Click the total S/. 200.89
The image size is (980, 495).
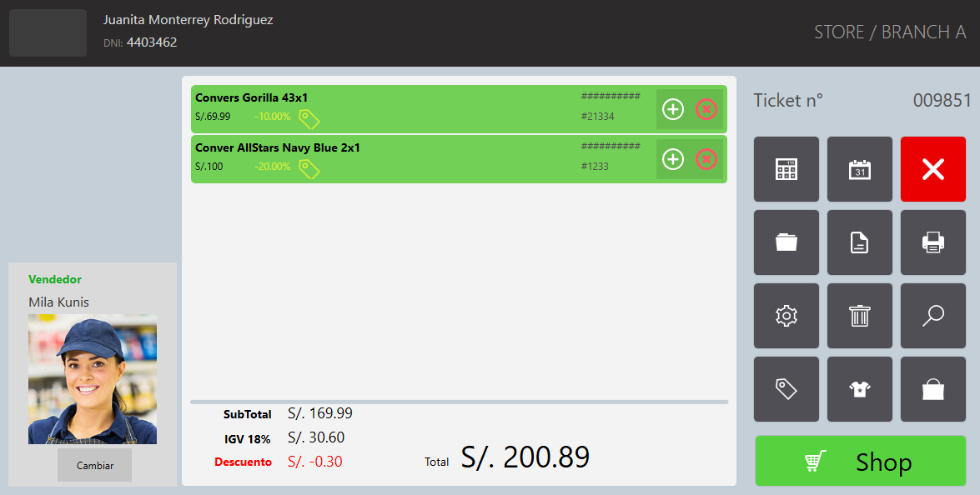pos(525,457)
